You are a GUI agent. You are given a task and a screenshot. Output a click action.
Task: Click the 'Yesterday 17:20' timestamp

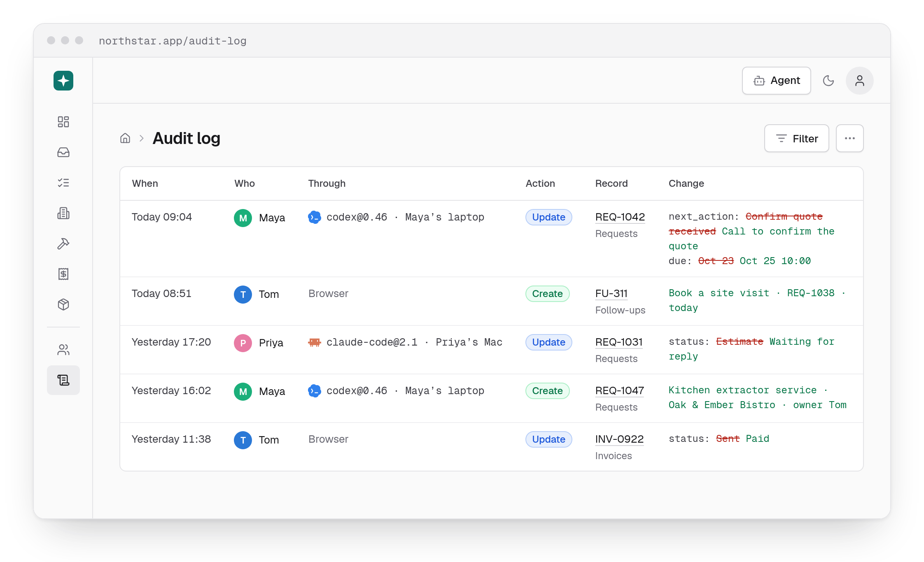click(171, 342)
